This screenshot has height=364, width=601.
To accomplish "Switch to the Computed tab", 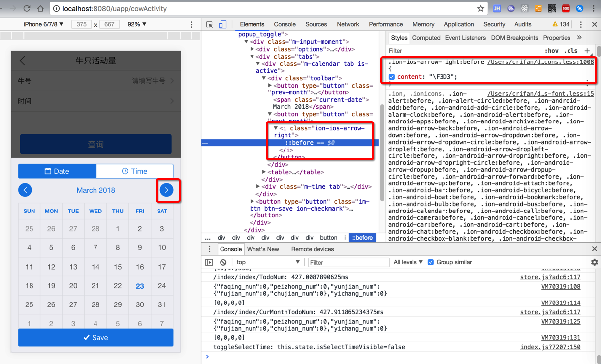I will (426, 38).
